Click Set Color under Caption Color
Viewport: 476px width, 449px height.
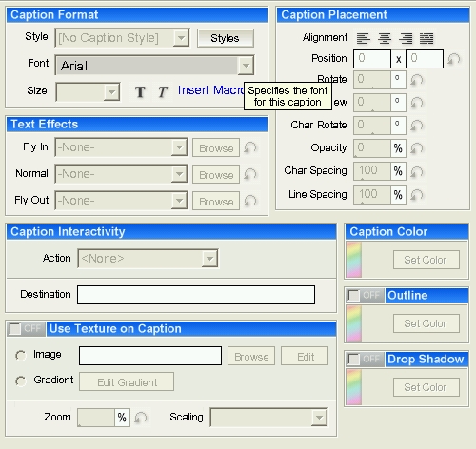click(x=426, y=260)
